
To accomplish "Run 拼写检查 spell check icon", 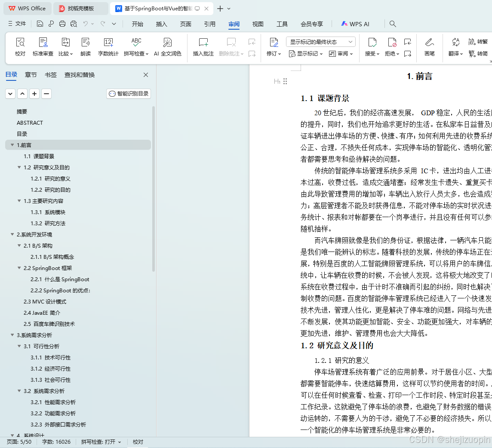I will [x=136, y=47].
